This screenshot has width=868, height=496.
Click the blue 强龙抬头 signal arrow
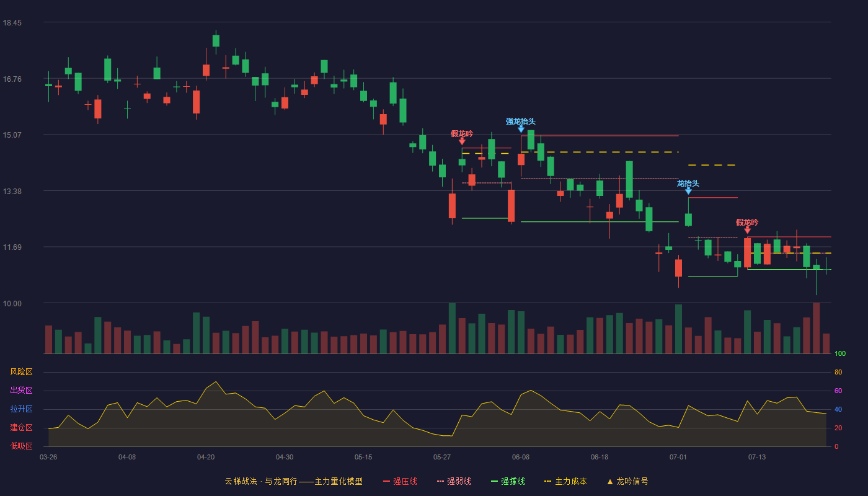click(x=521, y=129)
